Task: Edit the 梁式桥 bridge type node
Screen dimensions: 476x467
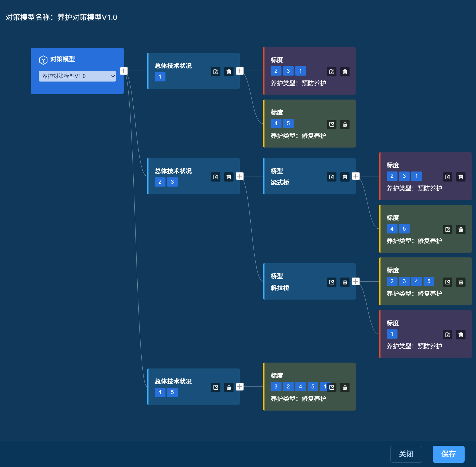Action: (332, 177)
